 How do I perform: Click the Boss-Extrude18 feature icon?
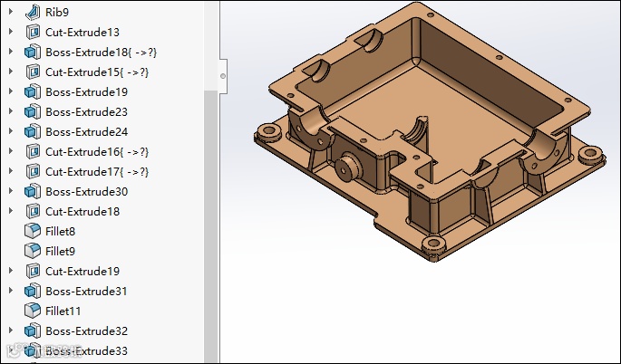click(33, 52)
